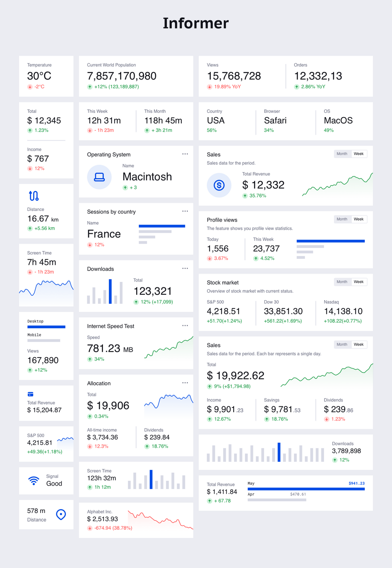The width and height of the screenshot is (392, 568).
Task: Click green up arrow beside Allocation 0.34%
Action: coord(90,417)
